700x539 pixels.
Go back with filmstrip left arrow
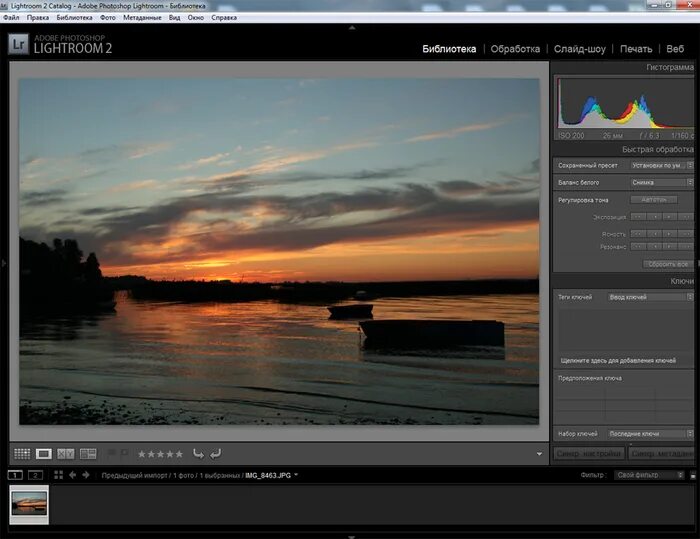[72, 475]
